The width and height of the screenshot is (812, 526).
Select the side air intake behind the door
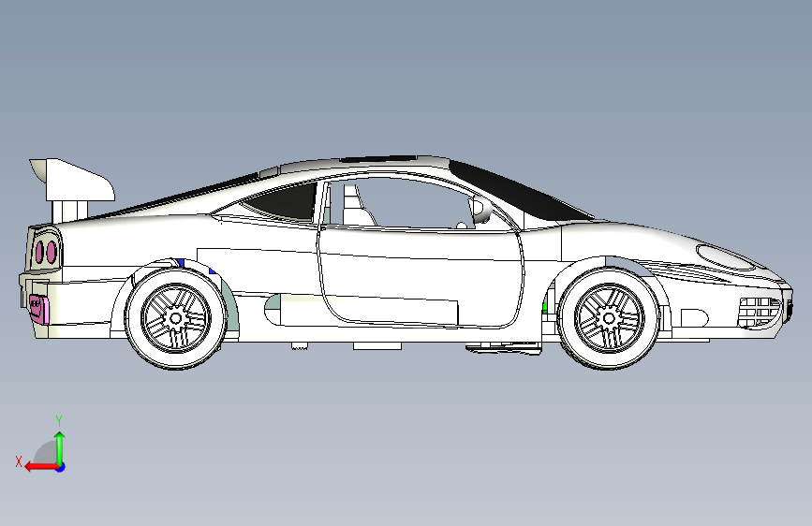tap(273, 309)
